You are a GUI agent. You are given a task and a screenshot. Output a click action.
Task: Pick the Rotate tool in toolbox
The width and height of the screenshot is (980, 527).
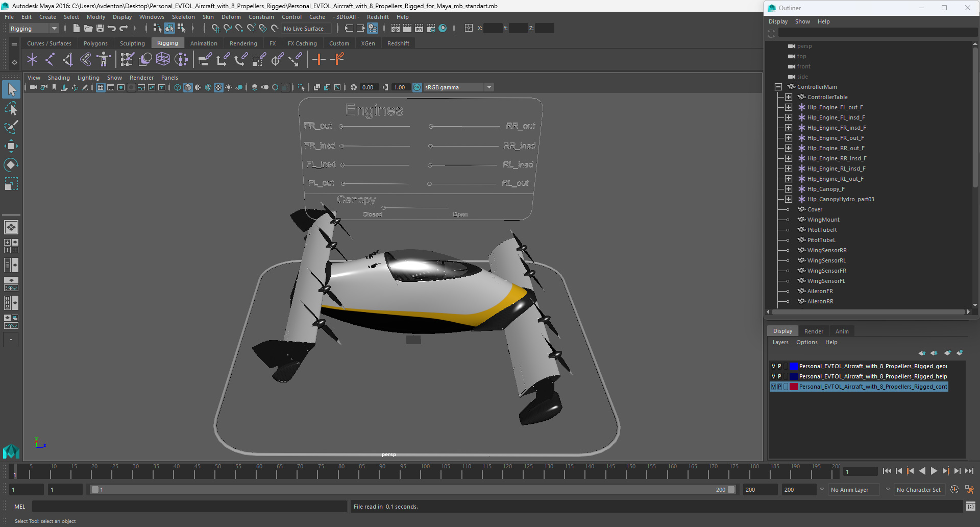(x=11, y=164)
